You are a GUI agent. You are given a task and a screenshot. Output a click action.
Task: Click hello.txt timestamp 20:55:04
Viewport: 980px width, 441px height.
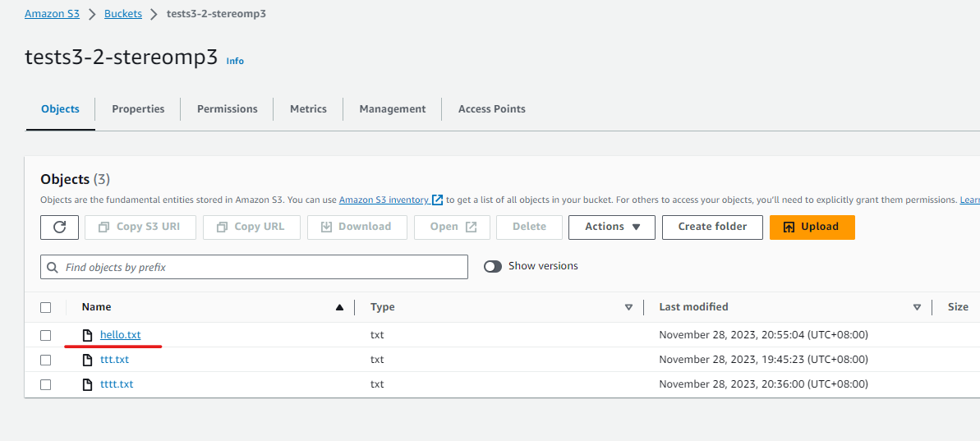(x=764, y=335)
